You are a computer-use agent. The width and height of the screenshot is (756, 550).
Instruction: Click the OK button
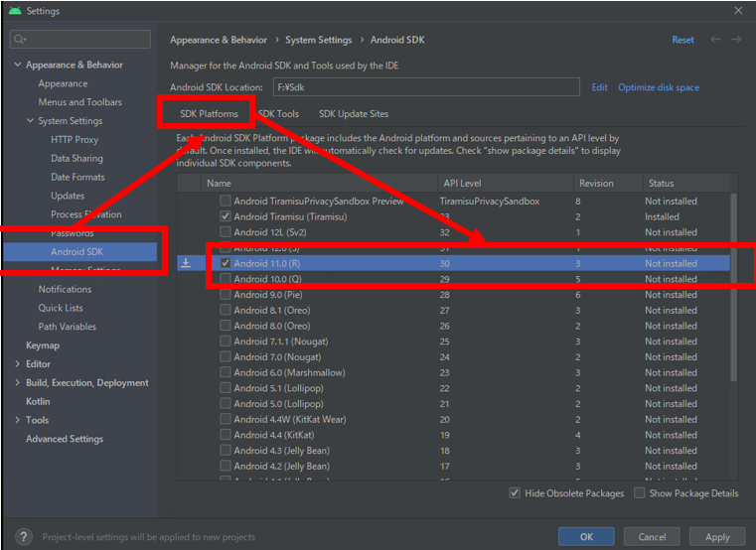tap(586, 536)
